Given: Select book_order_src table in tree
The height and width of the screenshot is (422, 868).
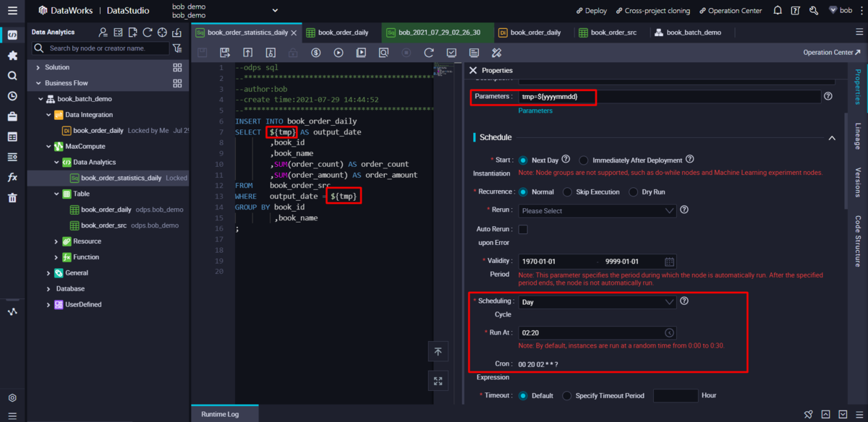Looking at the screenshot, I should pos(103,225).
